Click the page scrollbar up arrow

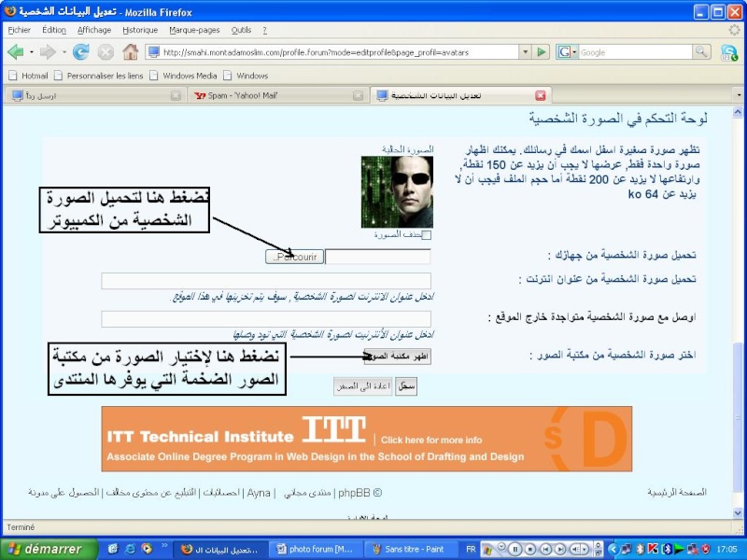pos(738,112)
